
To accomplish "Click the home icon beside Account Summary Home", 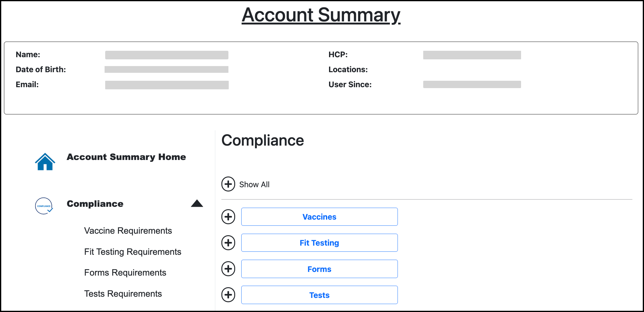I will click(45, 161).
